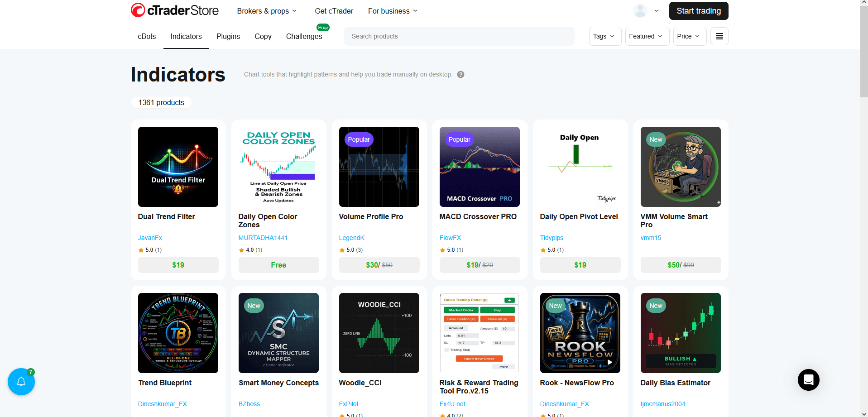The width and height of the screenshot is (868, 417).
Task: Open the live chat widget icon
Action: click(809, 380)
